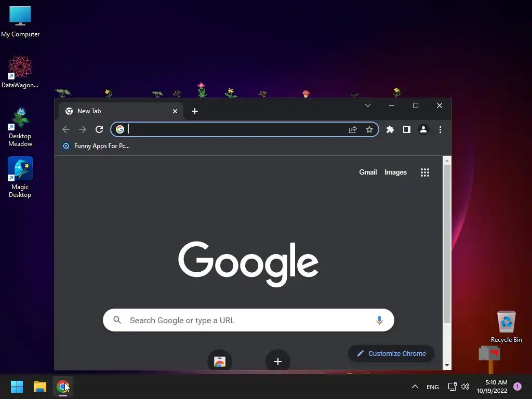Open the Extensions puzzle-piece icon
The height and width of the screenshot is (399, 532).
(390, 129)
